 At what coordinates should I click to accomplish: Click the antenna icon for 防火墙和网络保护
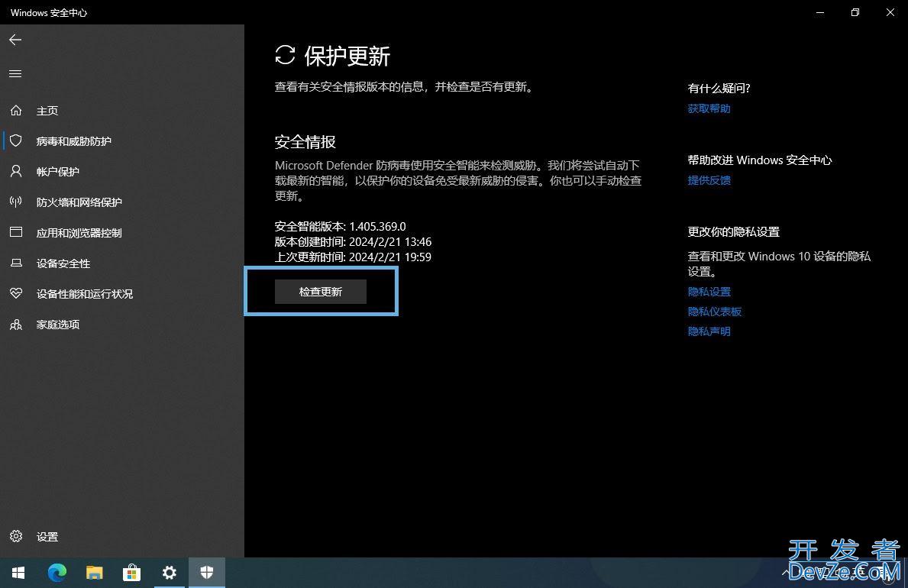click(16, 202)
